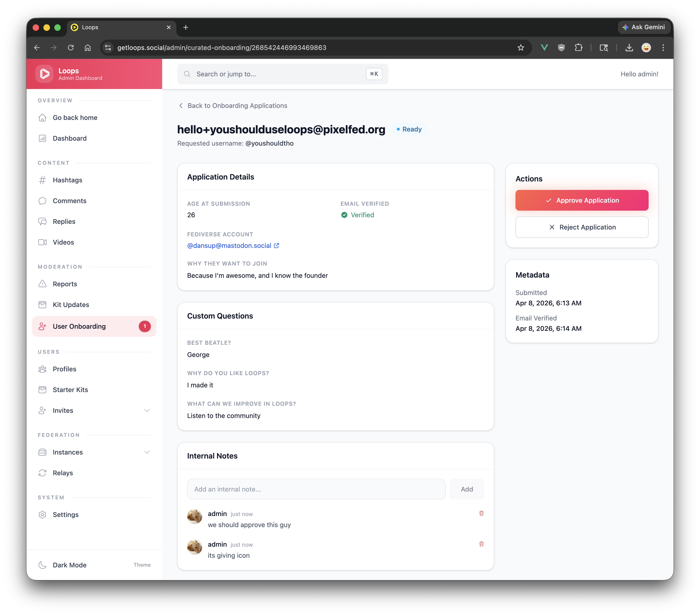Viewport: 700px width, 615px height.
Task: Go back to Onboarding Applications
Action: click(x=233, y=106)
